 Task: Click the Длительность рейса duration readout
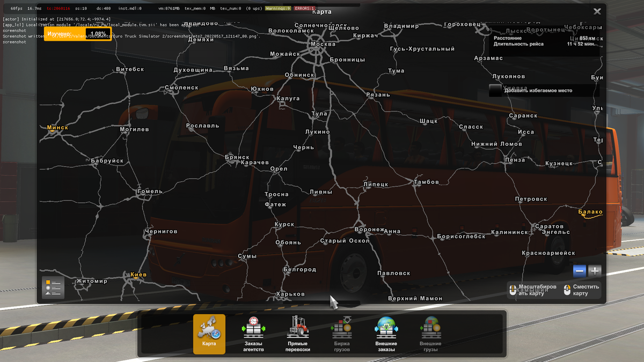518,45
